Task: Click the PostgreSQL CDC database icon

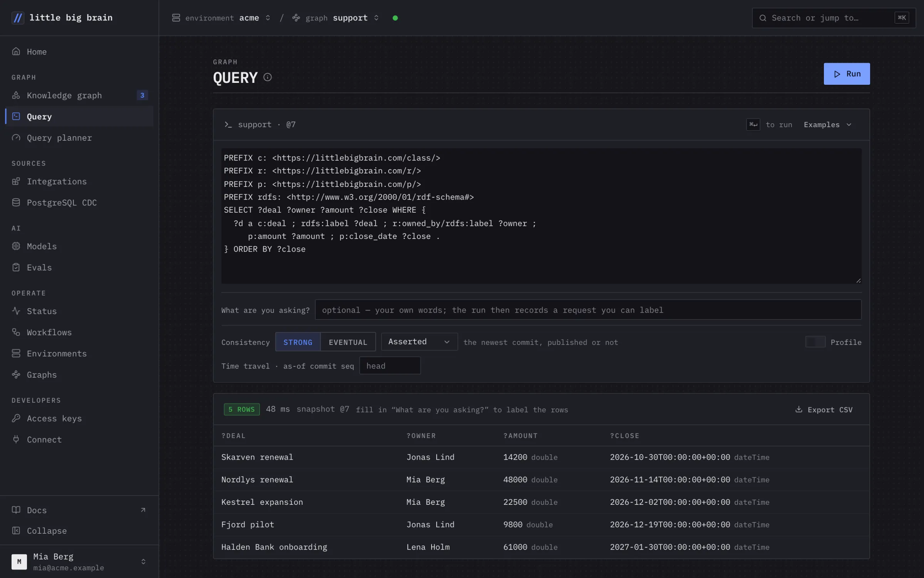Action: coord(16,202)
